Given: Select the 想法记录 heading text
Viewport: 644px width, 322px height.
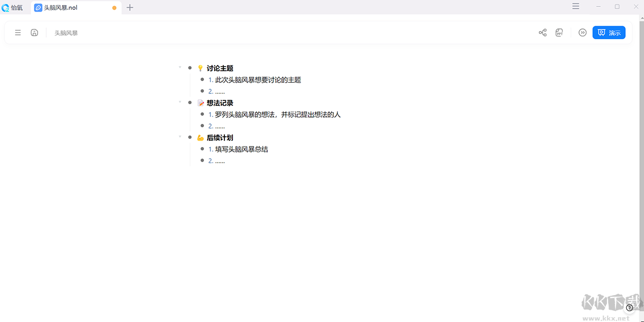Looking at the screenshot, I should [220, 103].
